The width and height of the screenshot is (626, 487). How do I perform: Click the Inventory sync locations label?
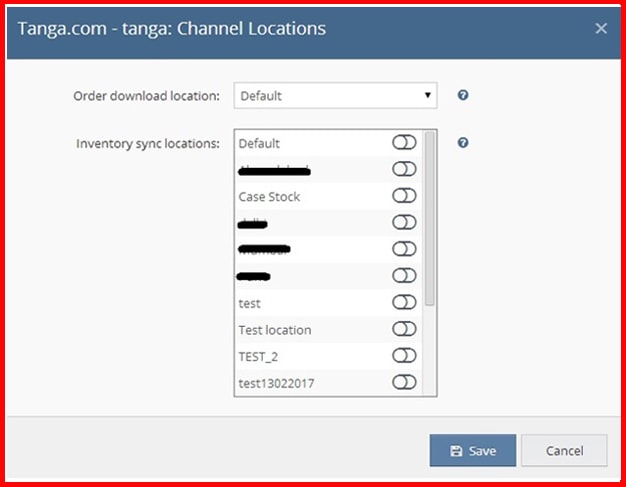[x=148, y=144]
